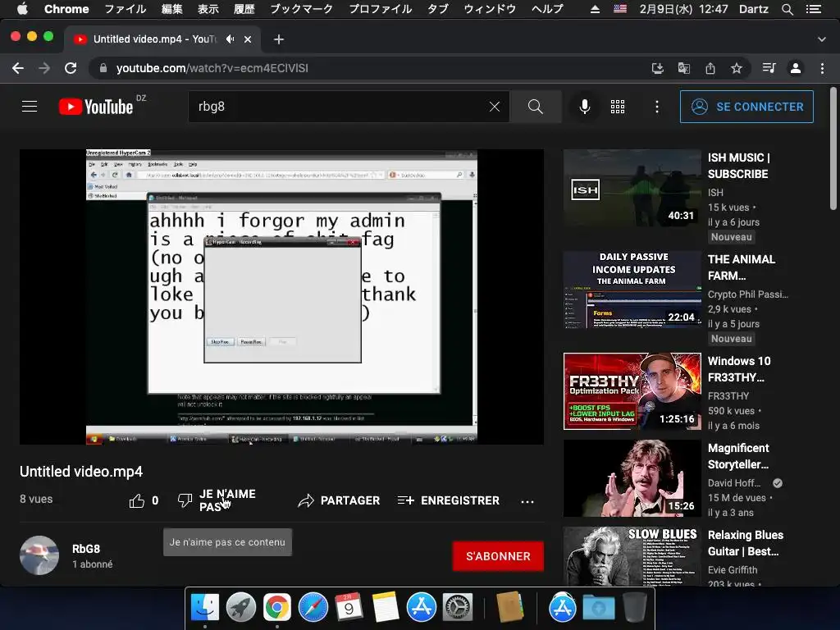Open Chrome profile avatar
Screen dimensions: 840x630
point(796,68)
